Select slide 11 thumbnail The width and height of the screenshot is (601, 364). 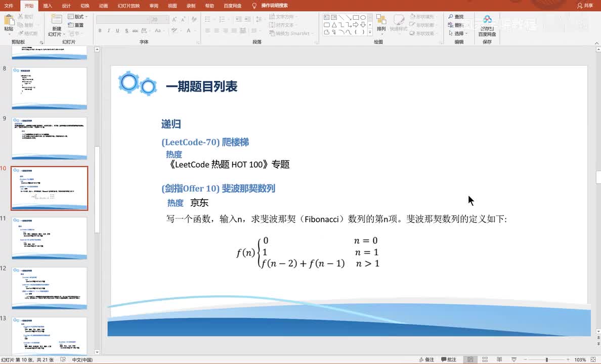pos(50,238)
